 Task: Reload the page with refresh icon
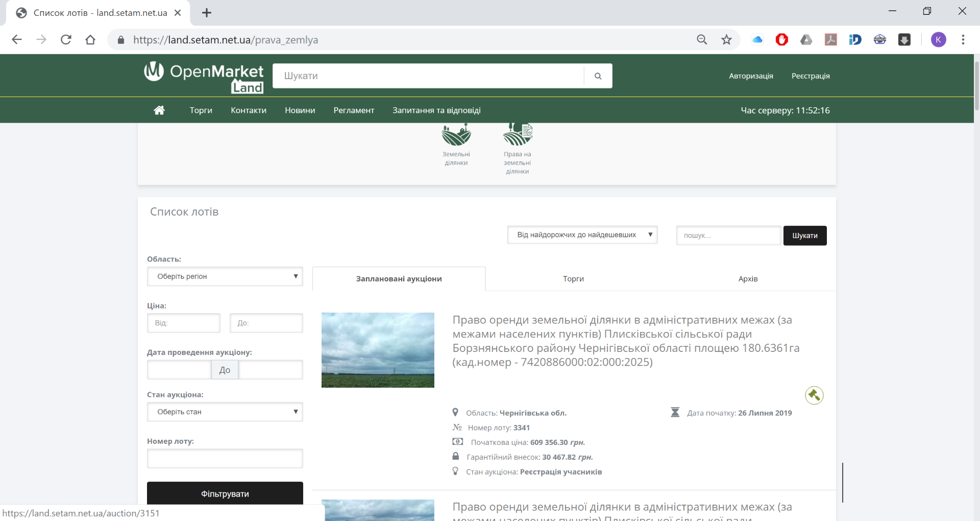click(66, 40)
